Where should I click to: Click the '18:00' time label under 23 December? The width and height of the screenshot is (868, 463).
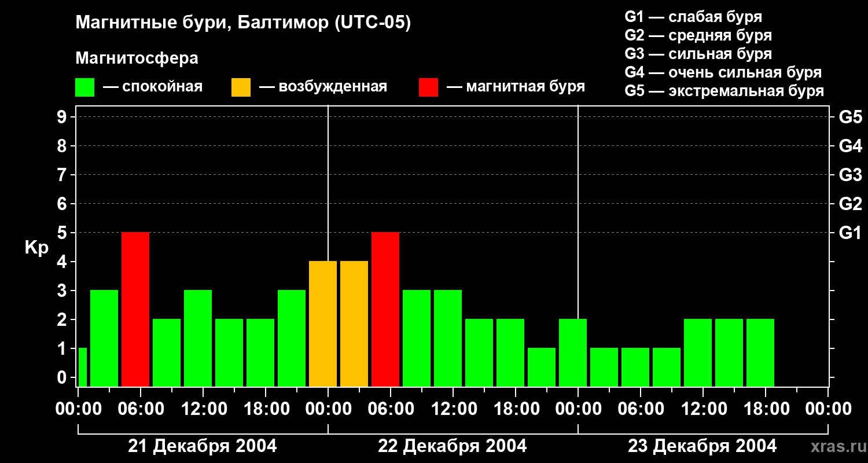(766, 409)
